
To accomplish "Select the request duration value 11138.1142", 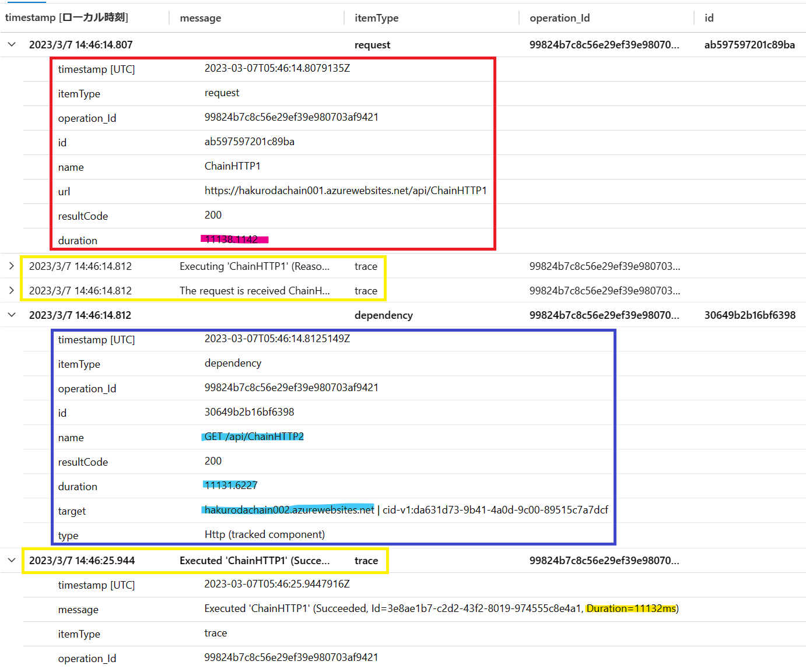I will (232, 240).
